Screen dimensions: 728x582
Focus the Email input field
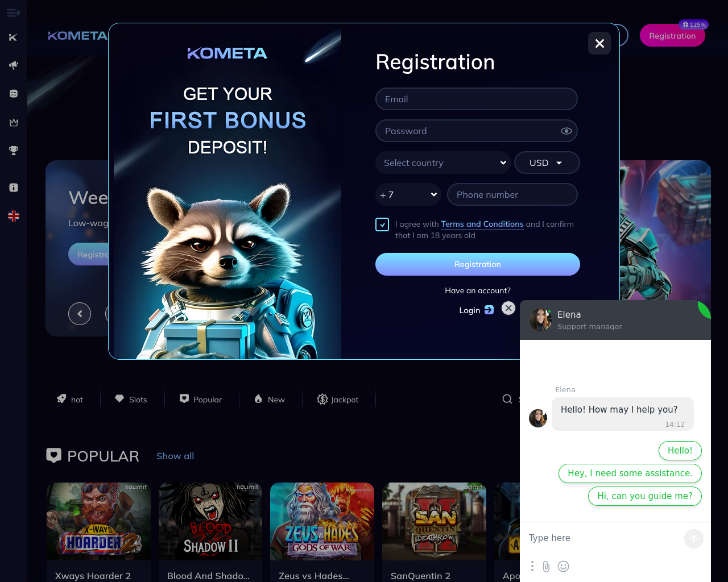pos(477,99)
